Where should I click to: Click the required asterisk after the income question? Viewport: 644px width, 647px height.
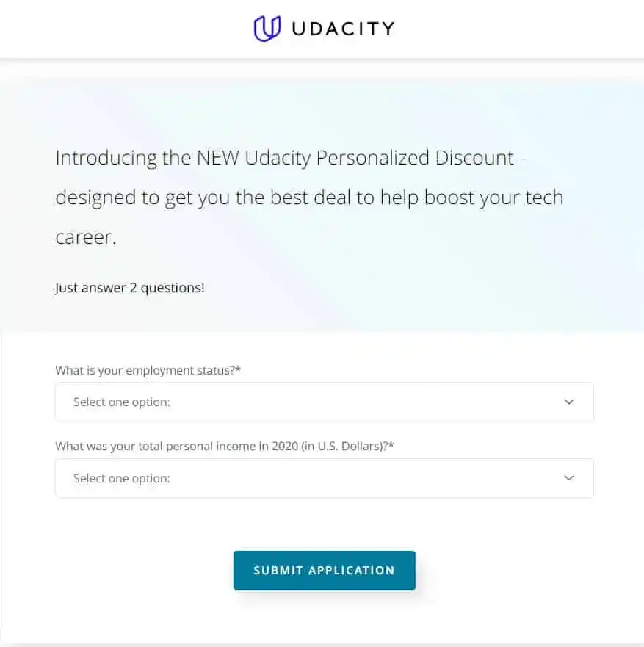(391, 446)
